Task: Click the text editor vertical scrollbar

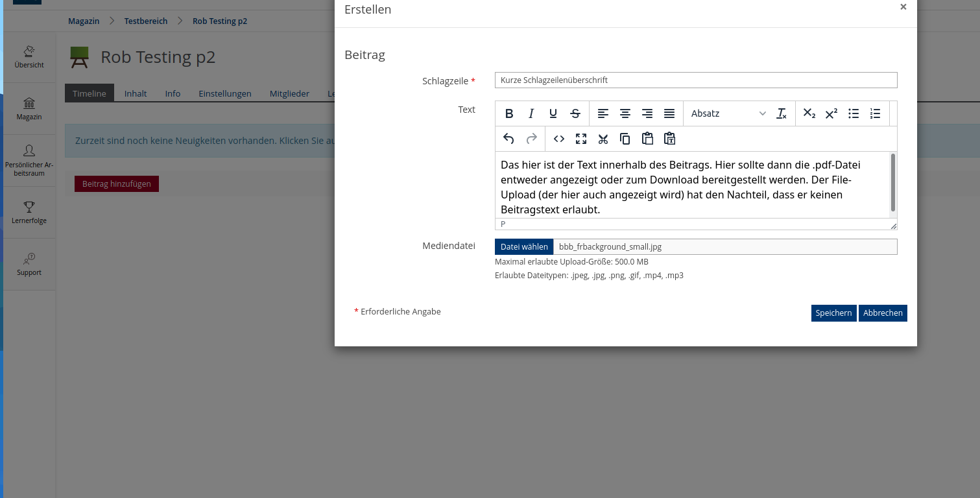Action: pos(893,183)
